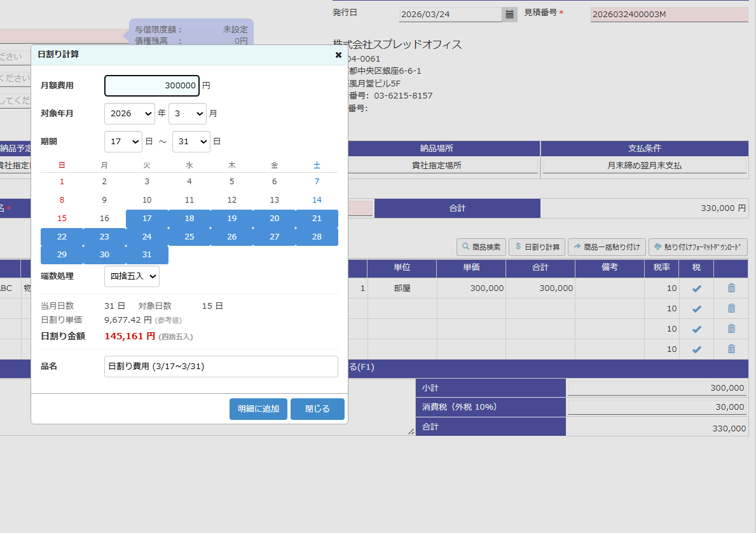Screen dimensions: 756x533
Task: Delete the last detail row with trash icon
Action: (731, 349)
